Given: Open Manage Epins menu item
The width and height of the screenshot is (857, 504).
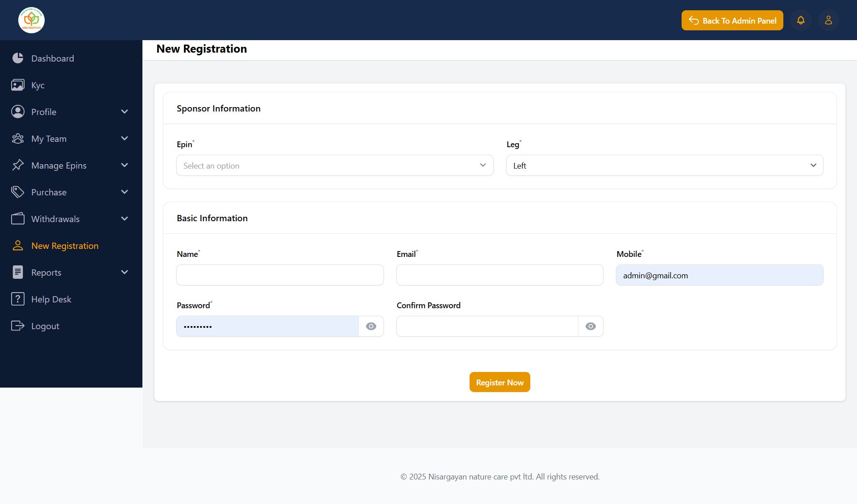Looking at the screenshot, I should tap(59, 165).
